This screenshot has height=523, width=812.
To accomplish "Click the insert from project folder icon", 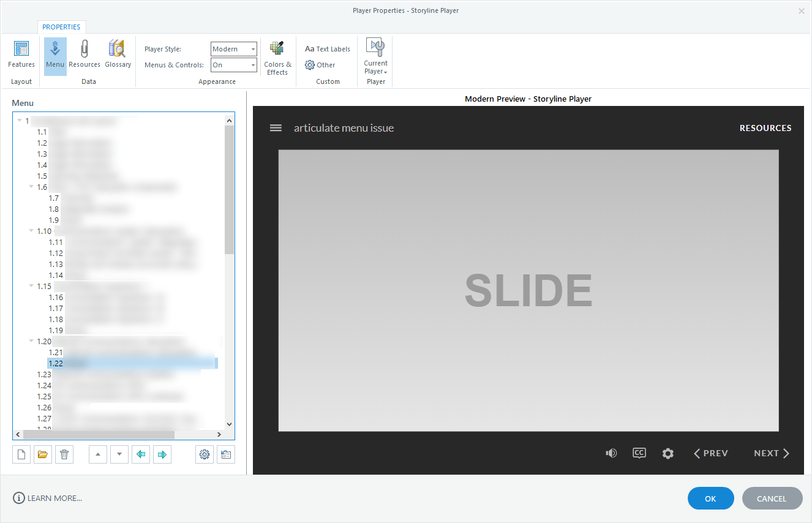I will (x=43, y=454).
